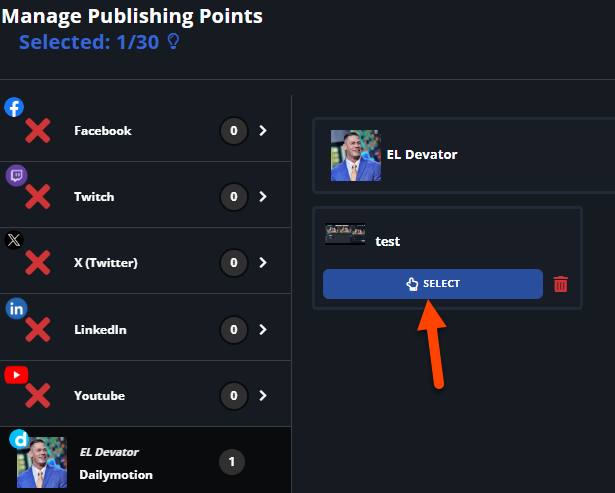Click the X (Twitter) logo icon
The height and width of the screenshot is (493, 615).
click(14, 240)
